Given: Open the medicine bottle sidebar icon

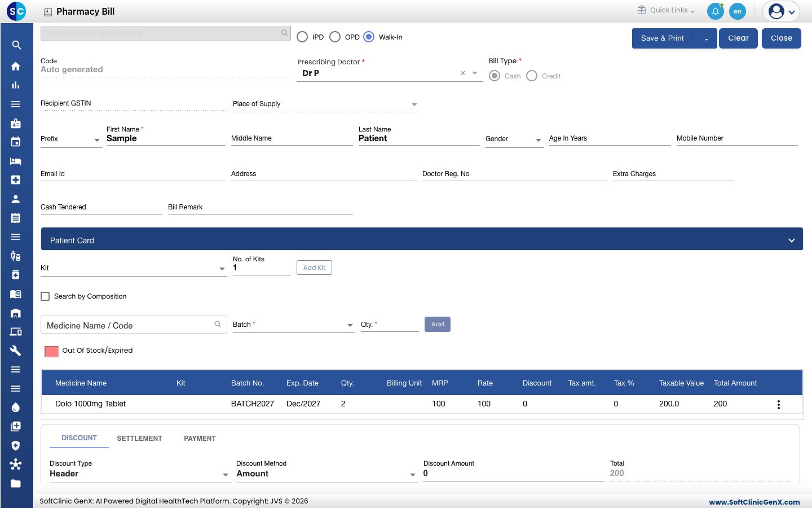Looking at the screenshot, I should coord(16,275).
